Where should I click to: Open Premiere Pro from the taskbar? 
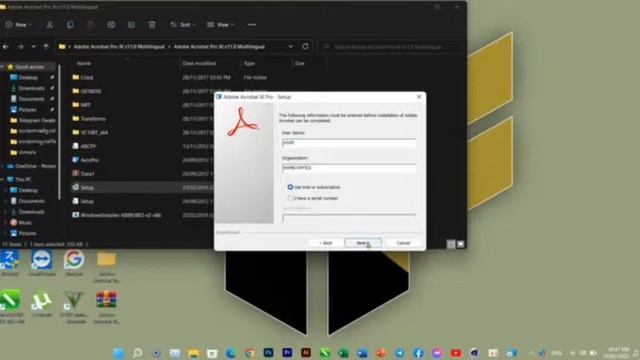(x=287, y=353)
